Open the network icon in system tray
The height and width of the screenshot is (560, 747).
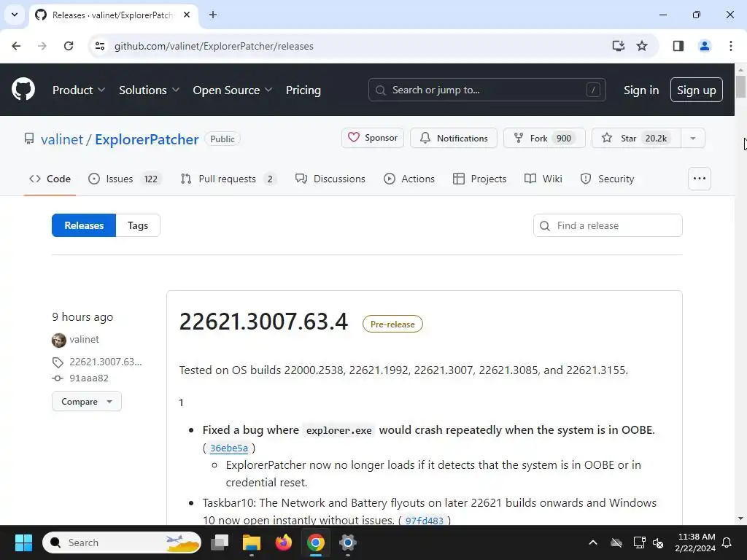[x=639, y=542]
